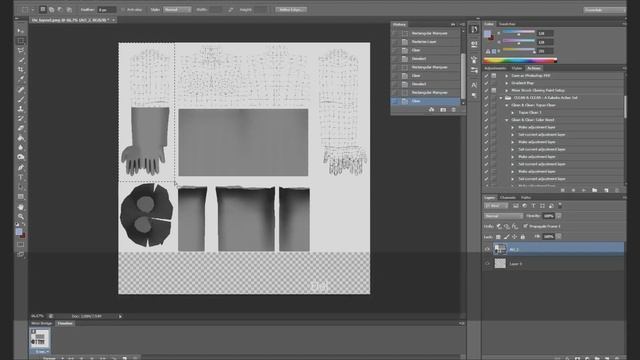Image resolution: width=640 pixels, height=360 pixels.
Task: Create new snapshot in History panel
Action: coord(443,110)
